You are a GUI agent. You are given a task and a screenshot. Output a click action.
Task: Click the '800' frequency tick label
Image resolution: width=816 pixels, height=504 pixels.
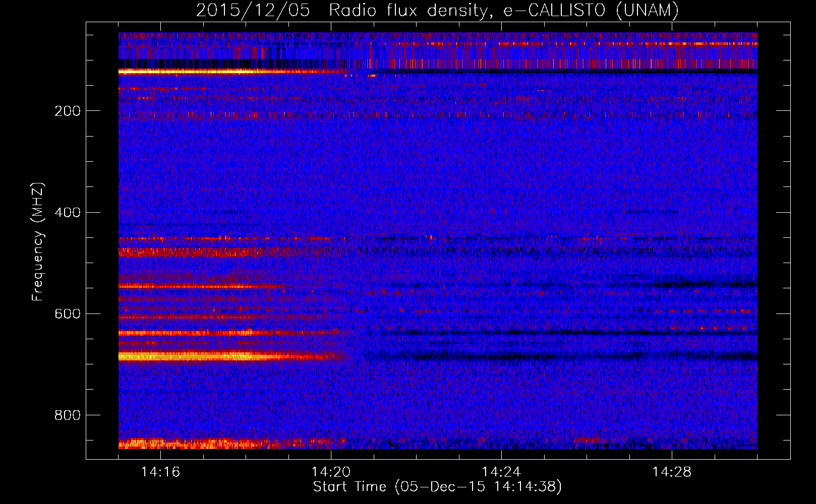68,415
